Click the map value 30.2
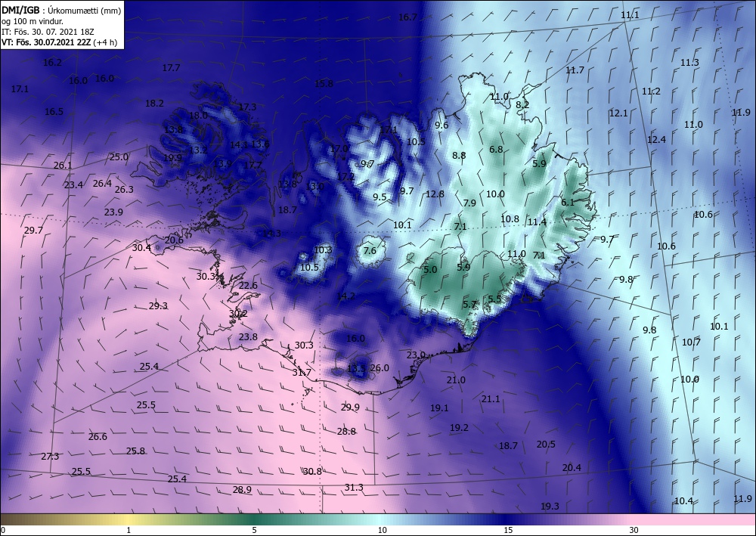The image size is (756, 536). (237, 314)
